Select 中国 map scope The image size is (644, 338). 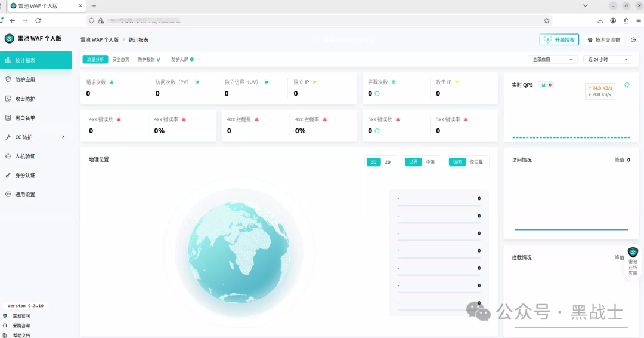pos(430,162)
